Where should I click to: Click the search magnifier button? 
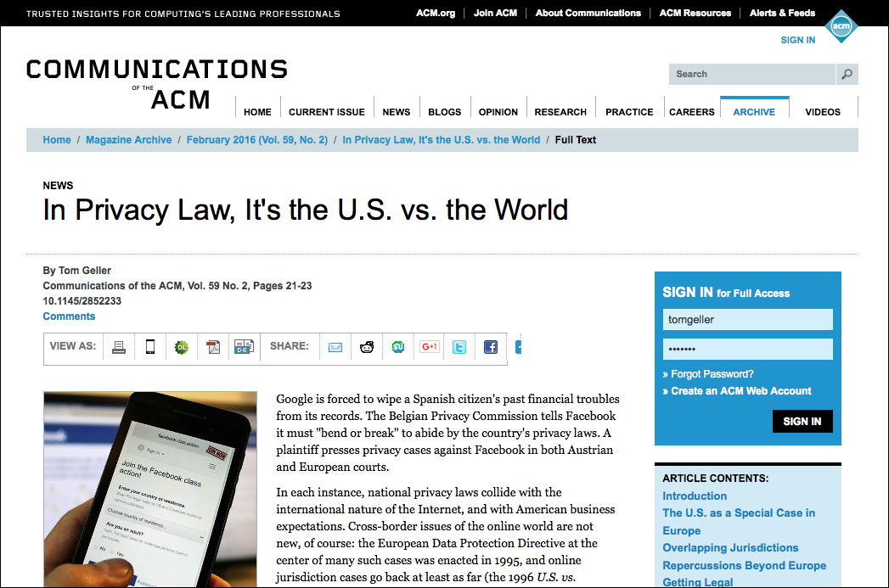coord(847,75)
